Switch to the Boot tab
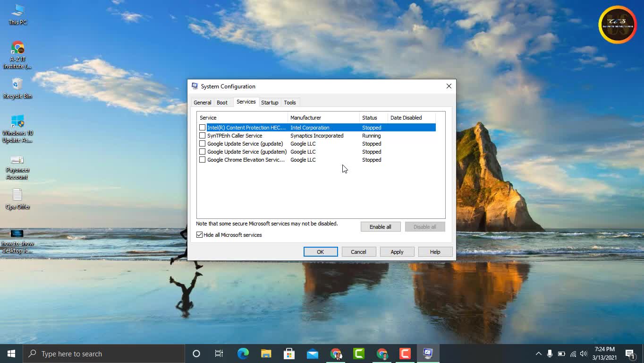The height and width of the screenshot is (363, 644). [x=222, y=103]
